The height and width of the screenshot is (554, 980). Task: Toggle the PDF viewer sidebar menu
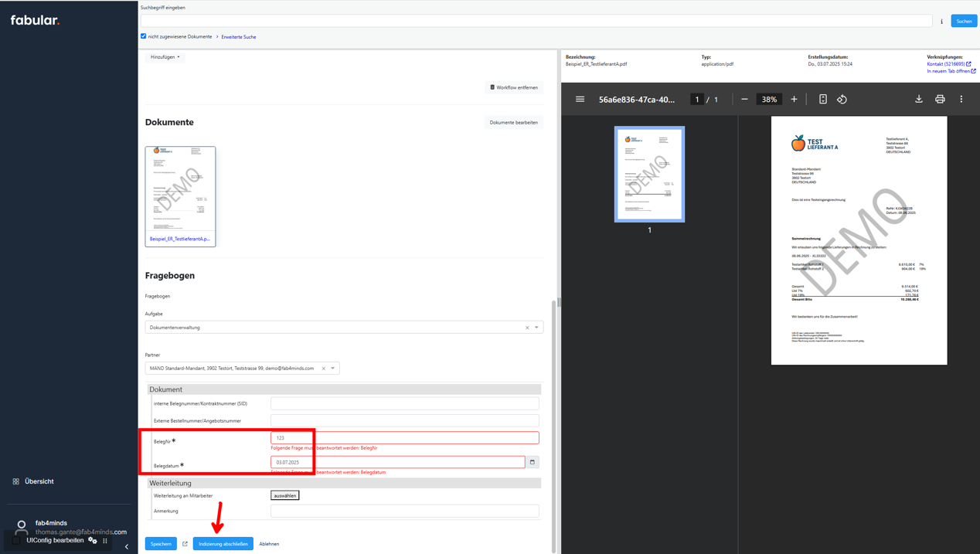pyautogui.click(x=580, y=100)
